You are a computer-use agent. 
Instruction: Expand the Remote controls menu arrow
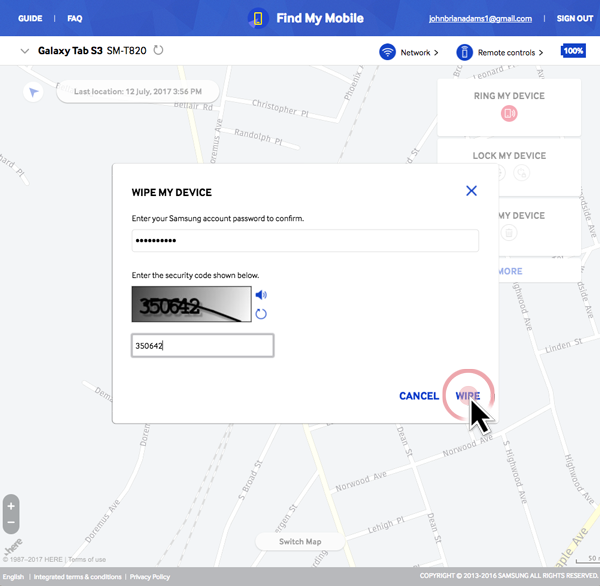[x=541, y=52]
